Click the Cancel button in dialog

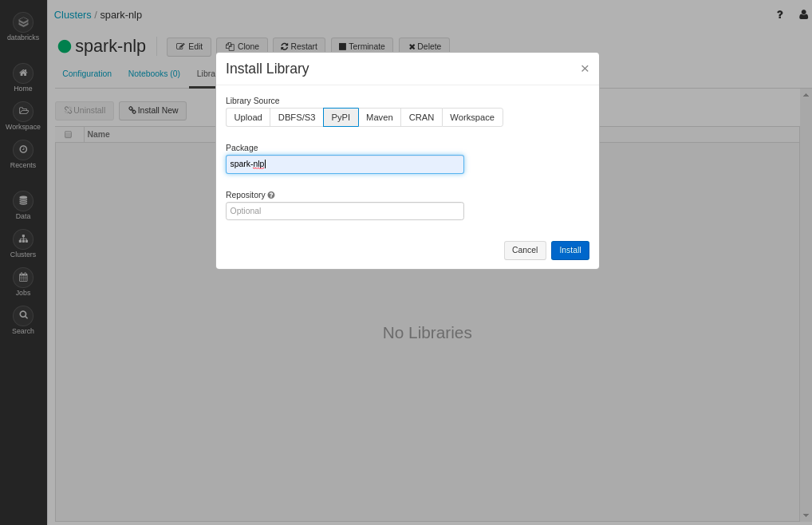point(525,250)
